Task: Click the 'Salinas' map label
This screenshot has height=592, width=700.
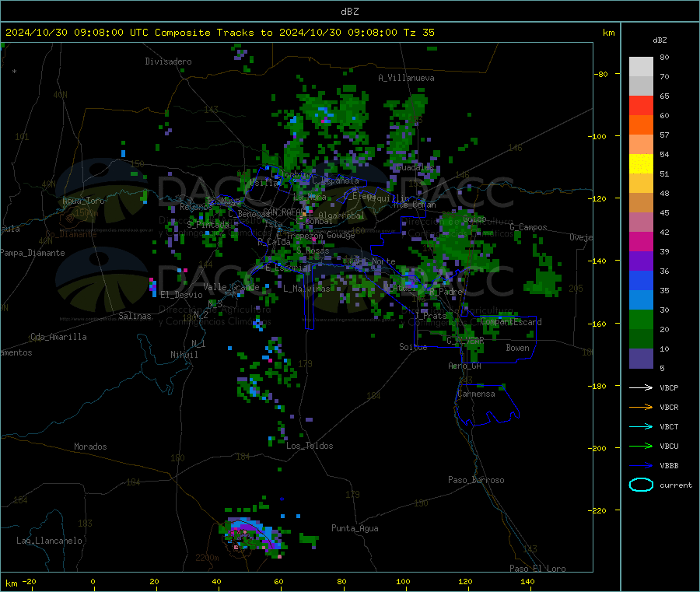Action: 135,316
